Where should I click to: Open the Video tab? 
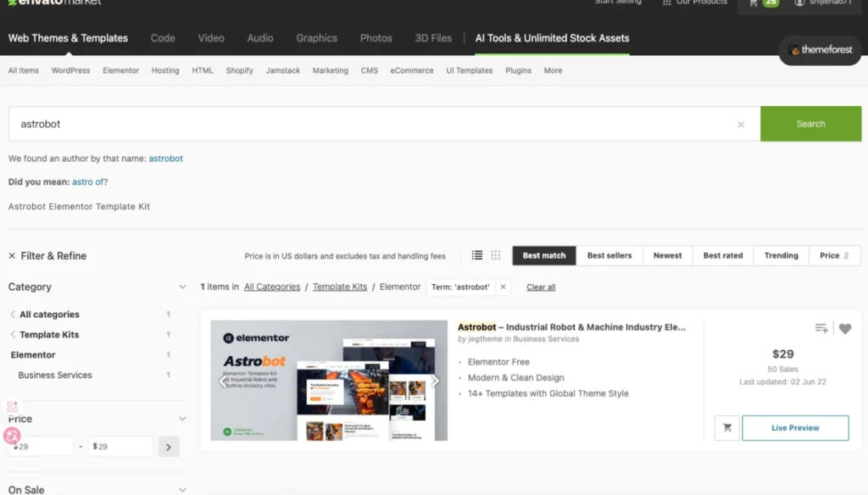[211, 38]
